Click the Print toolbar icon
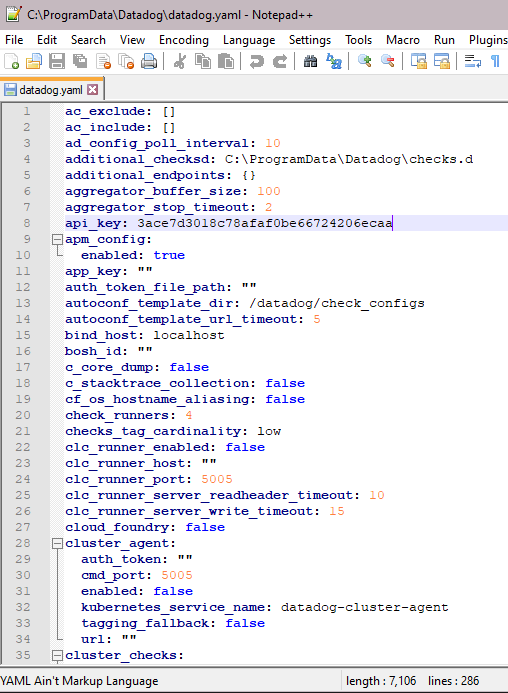Image resolution: width=508 pixels, height=693 pixels. [x=149, y=61]
